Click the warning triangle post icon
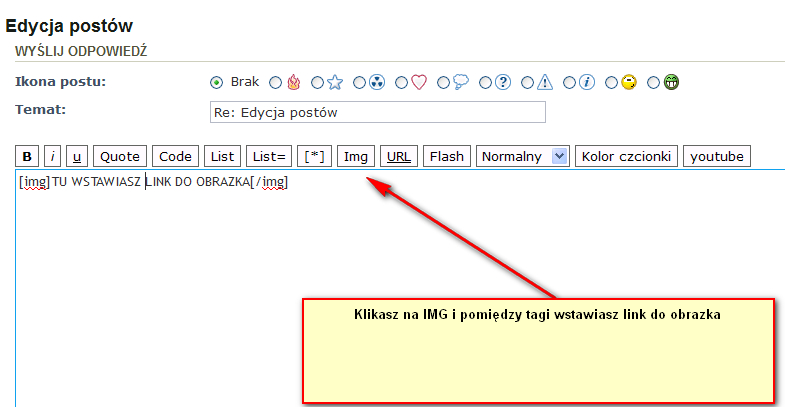Screen dimensions: 785x407 (x=545, y=82)
